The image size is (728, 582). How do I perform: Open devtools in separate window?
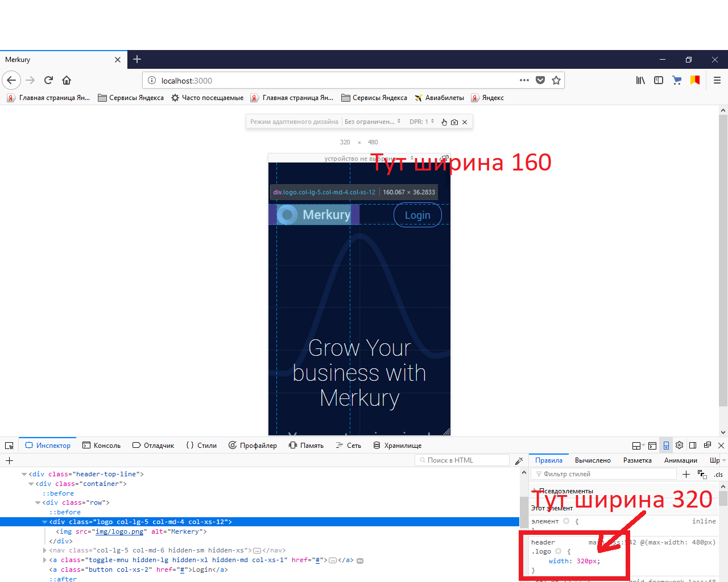(x=708, y=446)
